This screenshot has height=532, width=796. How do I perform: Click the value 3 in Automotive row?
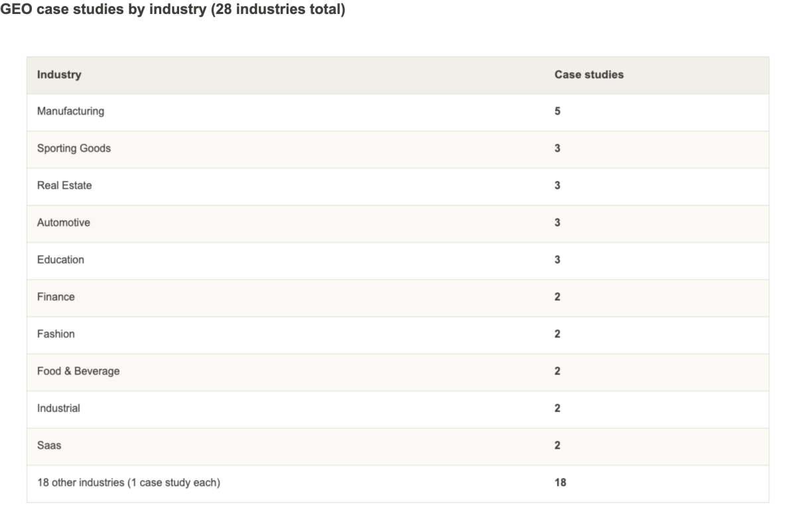[x=557, y=223]
